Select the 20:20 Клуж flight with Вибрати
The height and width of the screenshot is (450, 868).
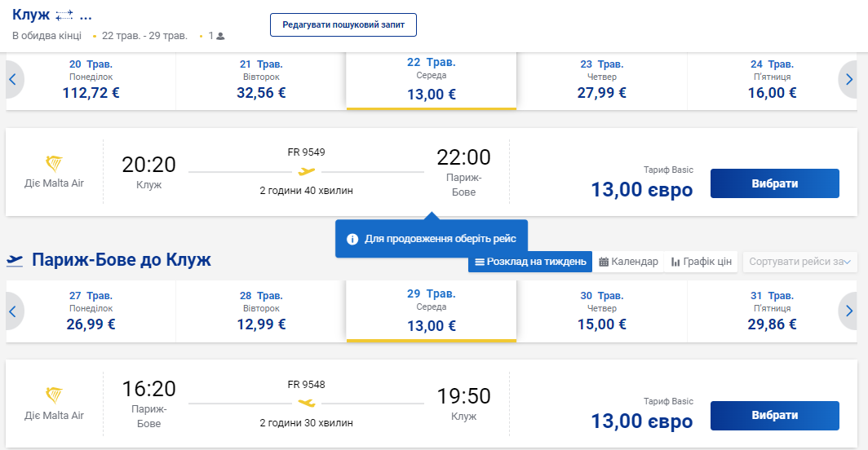[x=774, y=183]
